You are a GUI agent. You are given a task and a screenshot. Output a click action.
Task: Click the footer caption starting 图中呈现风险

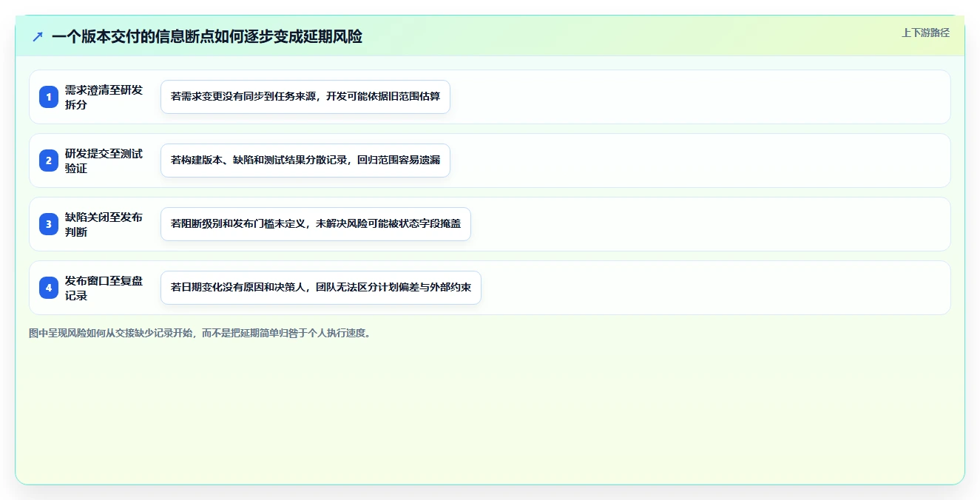point(200,333)
